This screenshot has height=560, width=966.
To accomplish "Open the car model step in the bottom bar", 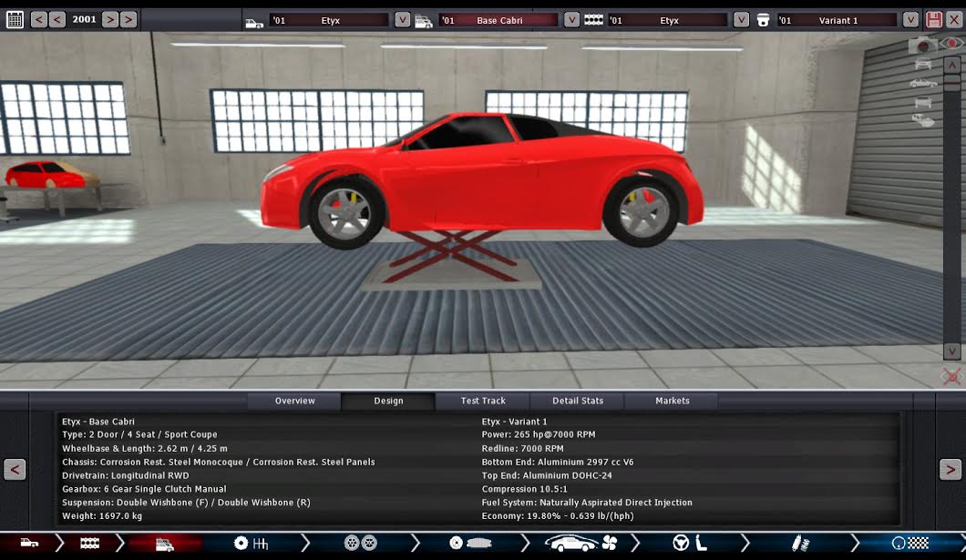I will point(29,543).
